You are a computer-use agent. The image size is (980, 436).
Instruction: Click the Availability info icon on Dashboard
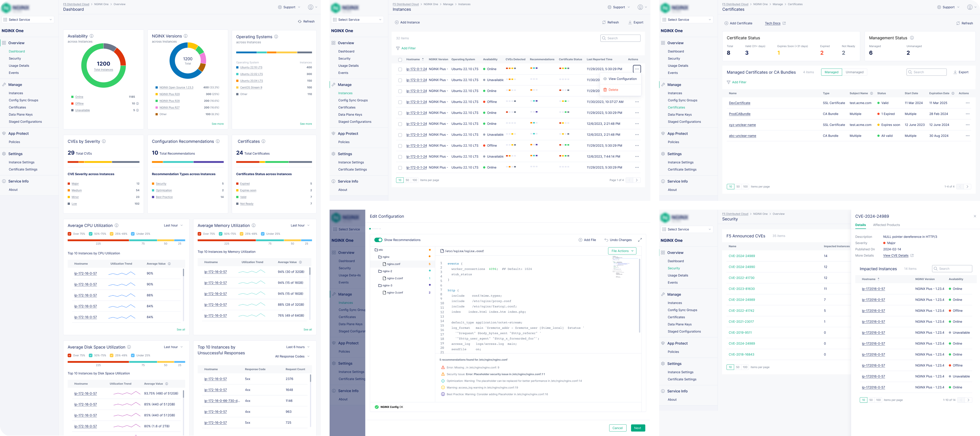click(91, 36)
